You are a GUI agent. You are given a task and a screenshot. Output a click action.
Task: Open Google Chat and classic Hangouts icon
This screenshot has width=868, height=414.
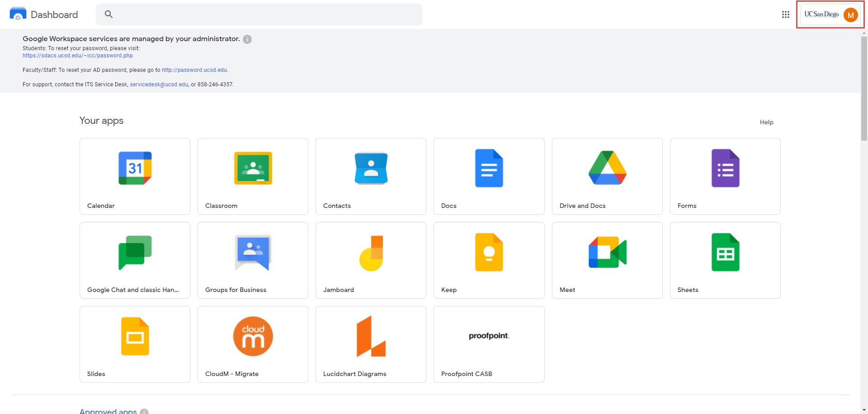[135, 253]
